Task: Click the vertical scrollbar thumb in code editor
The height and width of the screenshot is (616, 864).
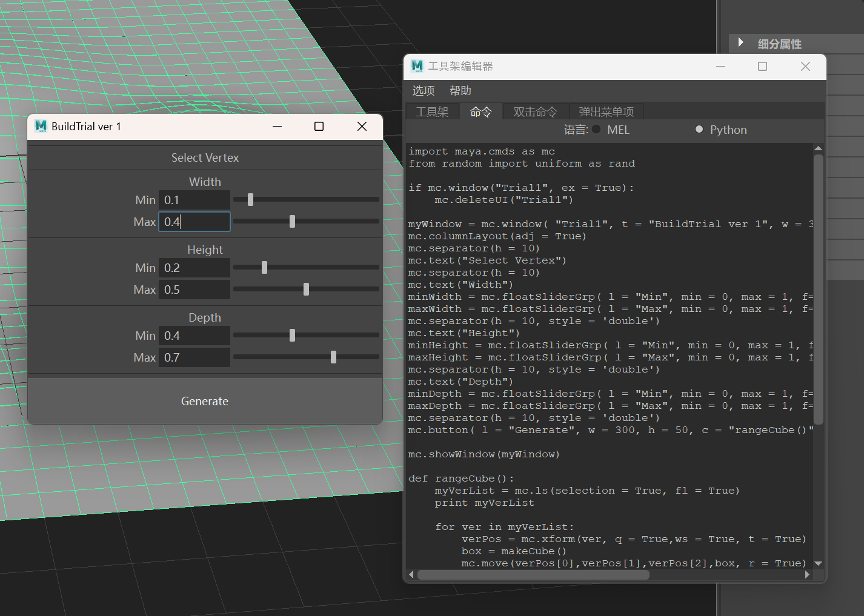Action: pos(818,290)
